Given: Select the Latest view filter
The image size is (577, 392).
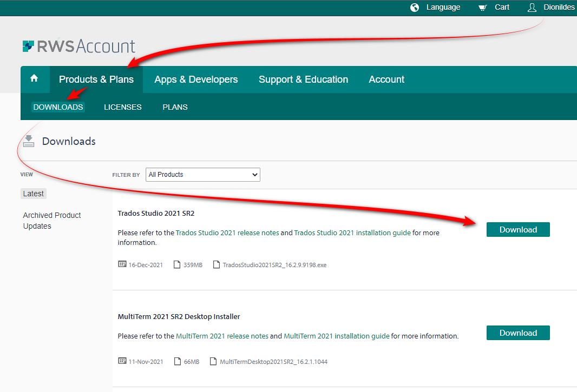Looking at the screenshot, I should [x=33, y=194].
